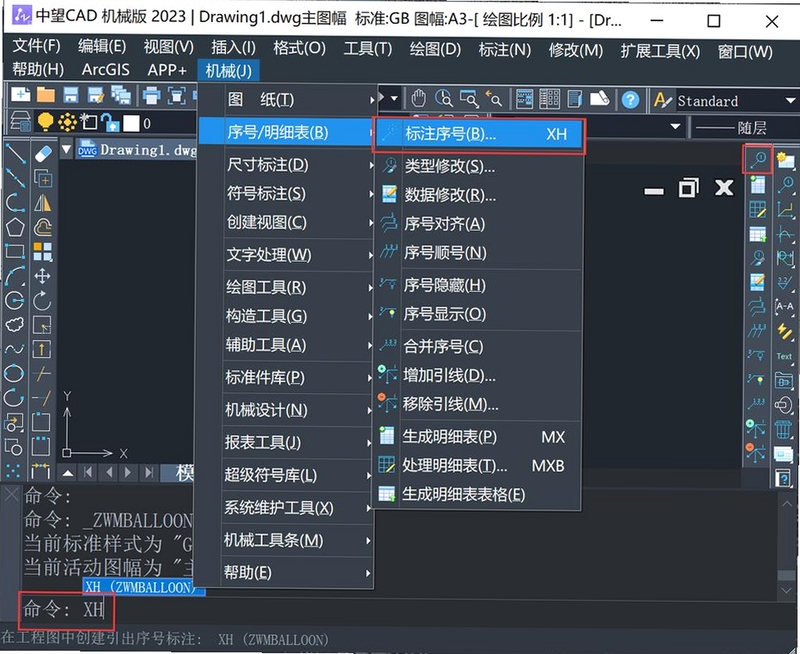Image resolution: width=800 pixels, height=654 pixels.
Task: Select the Drawing1.dwg document tab
Action: (137, 150)
